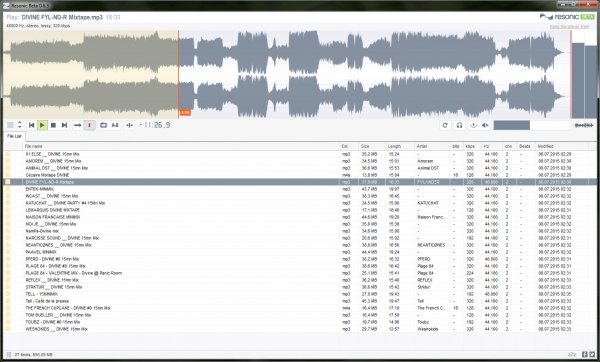This screenshot has height=362, width=600.
Task: Seek in the unplayed blue waveform area
Action: point(375,75)
